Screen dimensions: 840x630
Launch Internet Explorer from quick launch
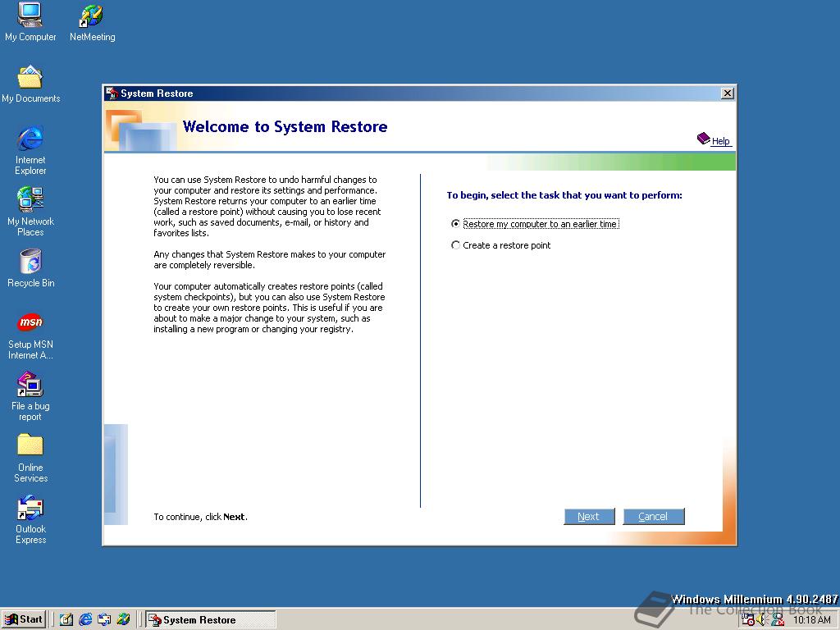85,620
